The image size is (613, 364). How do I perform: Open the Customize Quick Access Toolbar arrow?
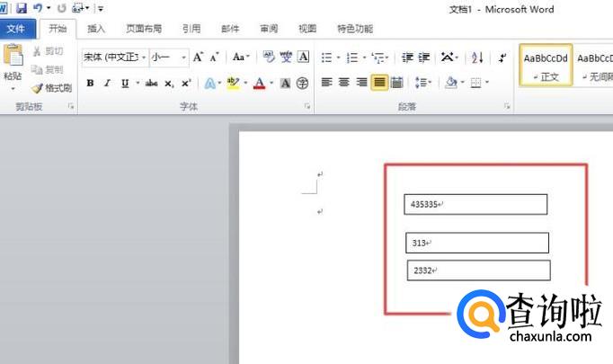tap(101, 8)
